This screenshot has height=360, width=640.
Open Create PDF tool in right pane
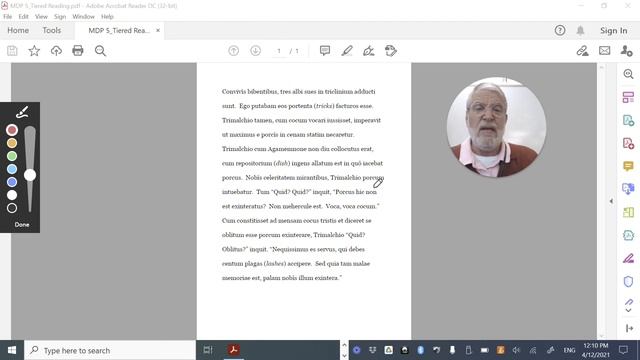pyautogui.click(x=629, y=143)
